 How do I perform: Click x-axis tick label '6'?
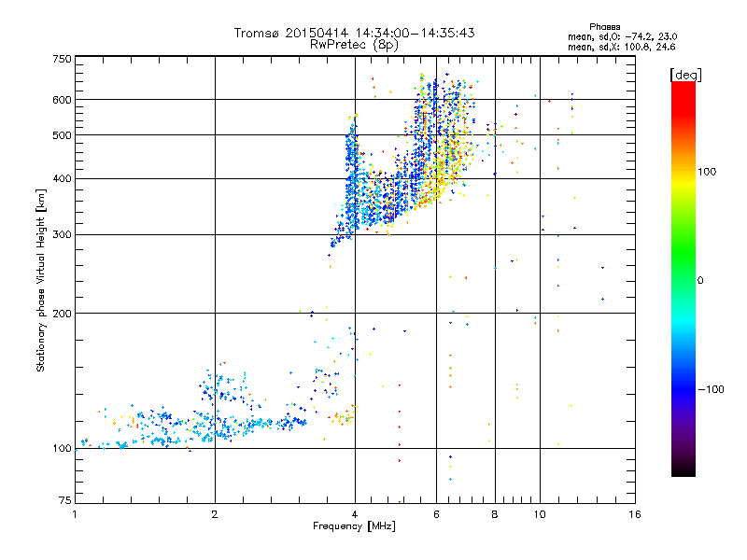(436, 514)
